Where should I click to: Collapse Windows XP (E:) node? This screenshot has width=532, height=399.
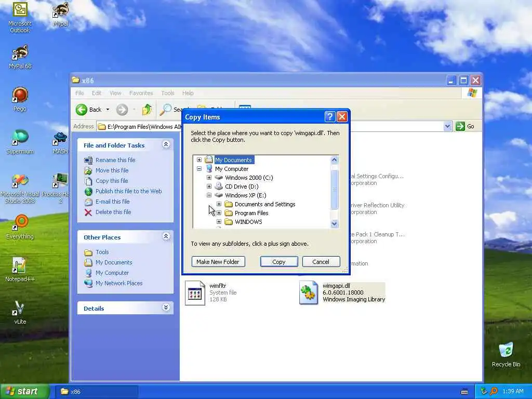(x=209, y=195)
